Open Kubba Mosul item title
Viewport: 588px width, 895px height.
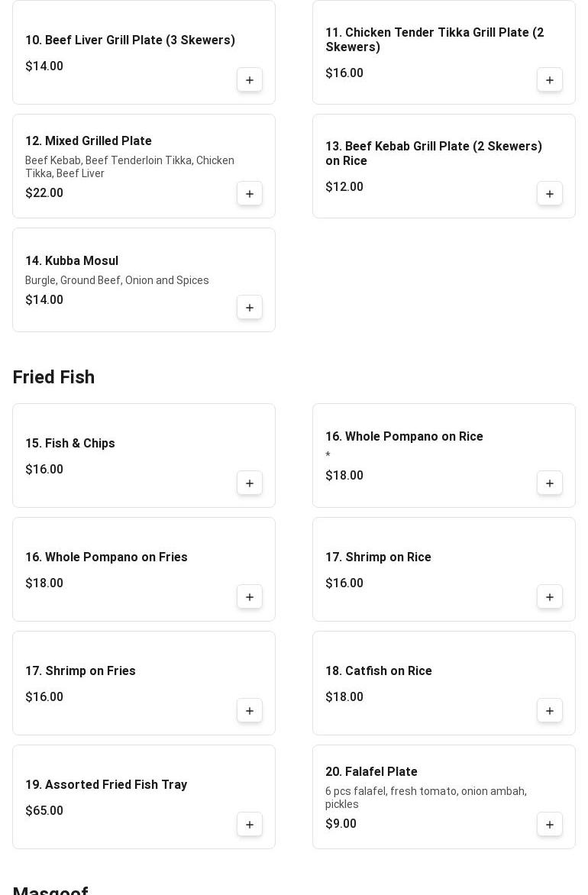point(72,261)
